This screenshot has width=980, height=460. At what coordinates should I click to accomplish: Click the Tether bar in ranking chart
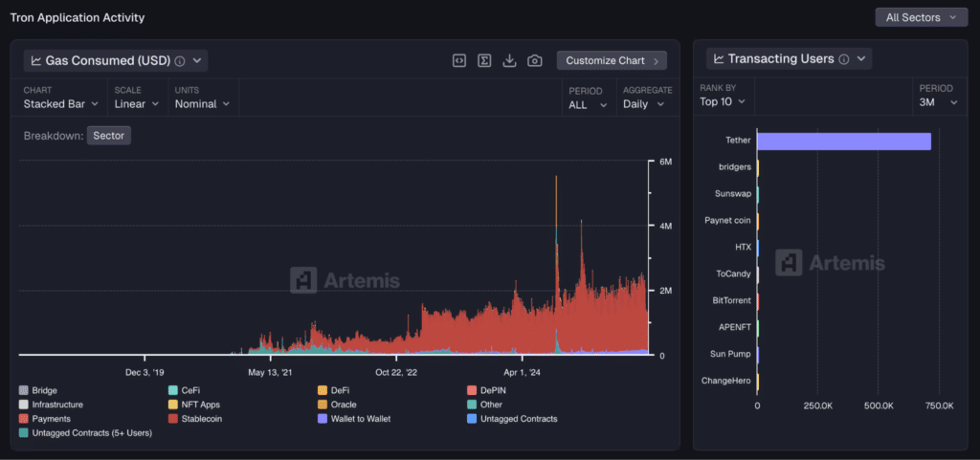844,141
